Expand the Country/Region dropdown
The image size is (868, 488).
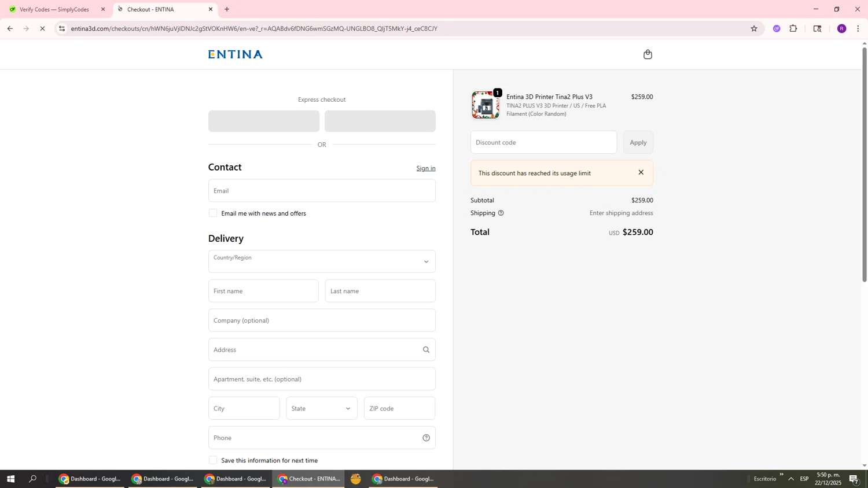322,261
